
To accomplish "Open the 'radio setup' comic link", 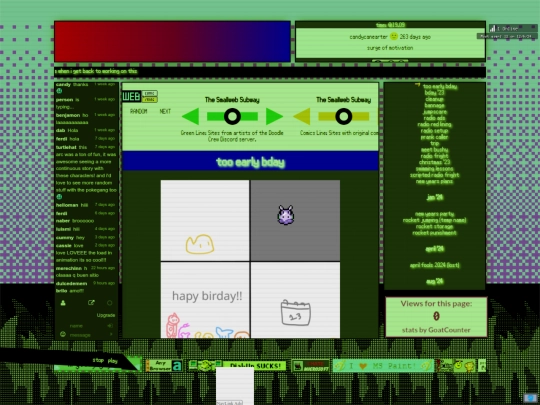I will [434, 131].
